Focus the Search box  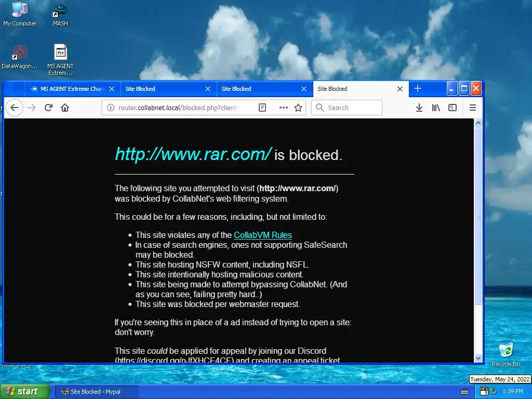click(347, 108)
